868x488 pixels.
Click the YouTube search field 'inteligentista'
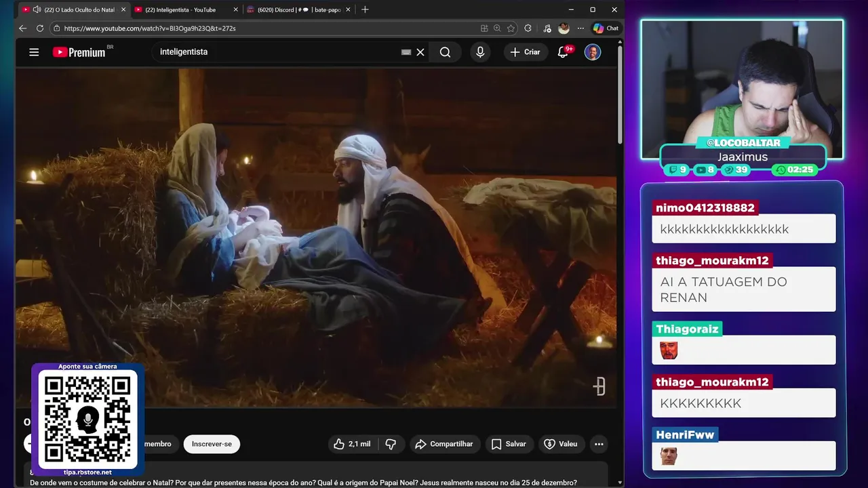tap(278, 52)
